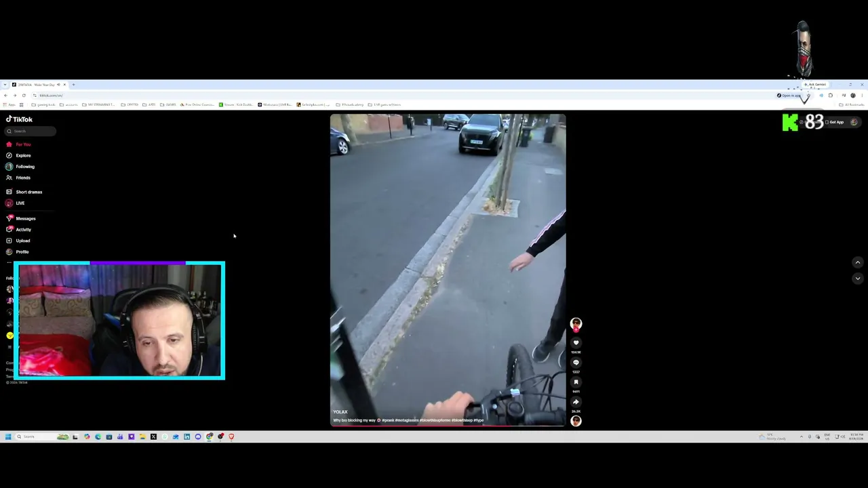This screenshot has width=868, height=488.
Task: Open the ATEI bookmarks folder
Action: [149, 105]
